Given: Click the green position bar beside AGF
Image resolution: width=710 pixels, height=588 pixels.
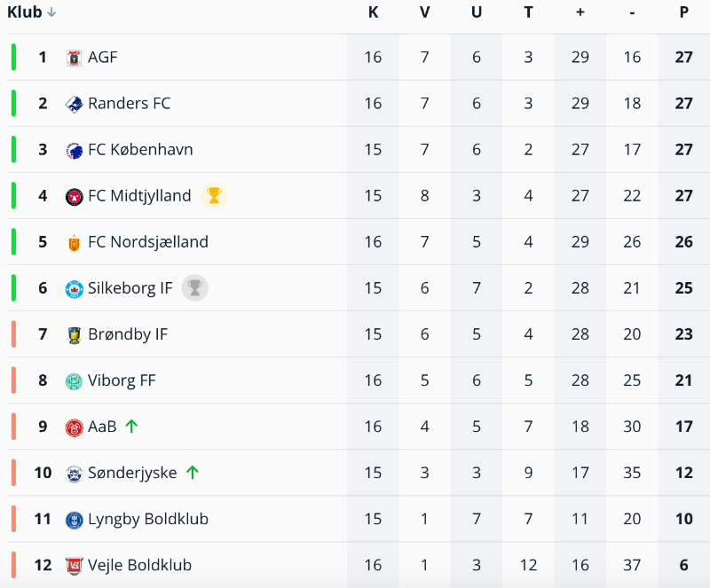Looking at the screenshot, I should point(14,58).
